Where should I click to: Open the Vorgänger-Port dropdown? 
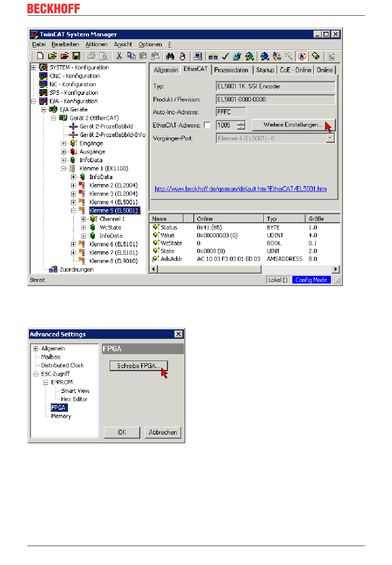pyautogui.click(x=330, y=138)
